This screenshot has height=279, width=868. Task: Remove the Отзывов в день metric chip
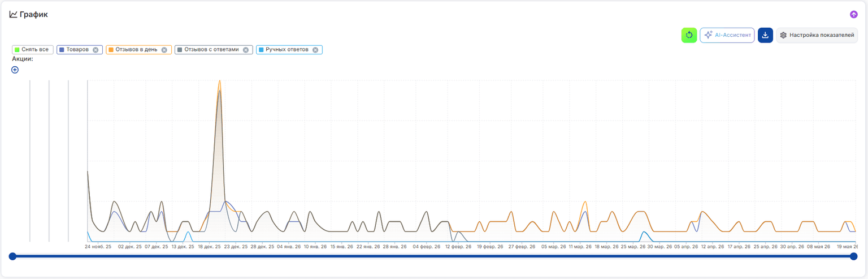point(164,50)
